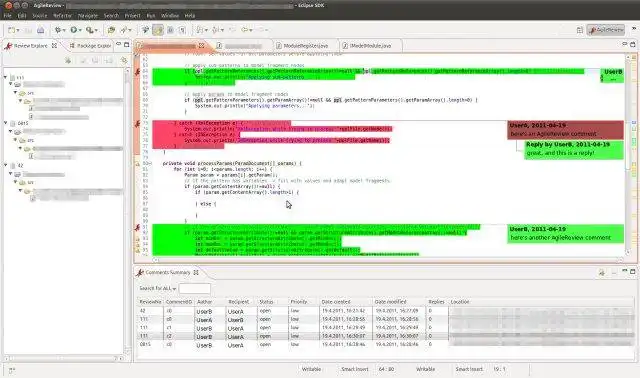This screenshot has width=640, height=378.
Task: Open the Run dropdown arrow
Action: (80, 31)
